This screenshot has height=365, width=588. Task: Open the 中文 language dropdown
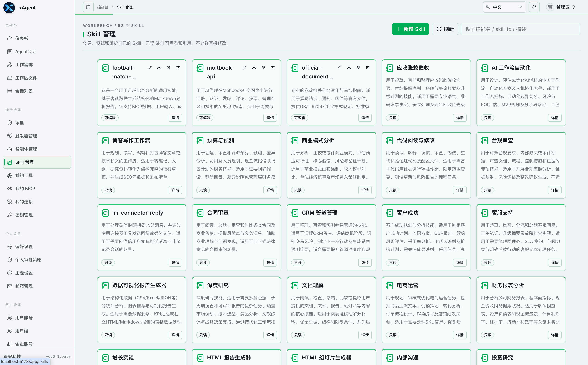click(504, 7)
